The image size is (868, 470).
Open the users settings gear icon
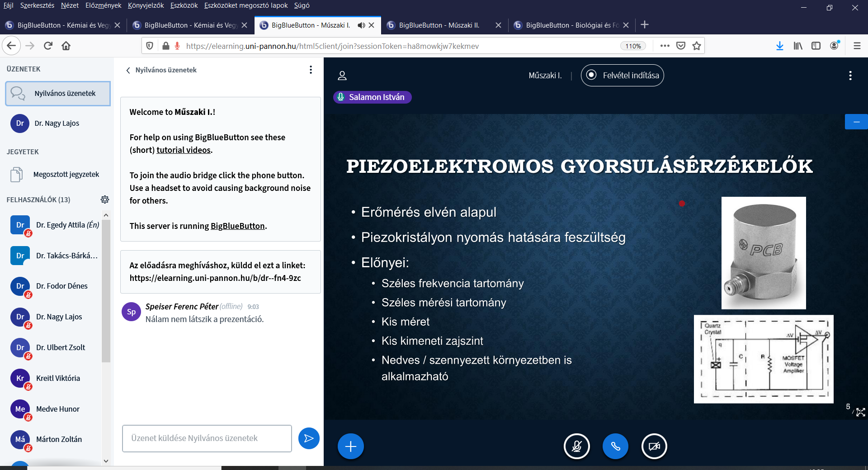[x=105, y=199]
